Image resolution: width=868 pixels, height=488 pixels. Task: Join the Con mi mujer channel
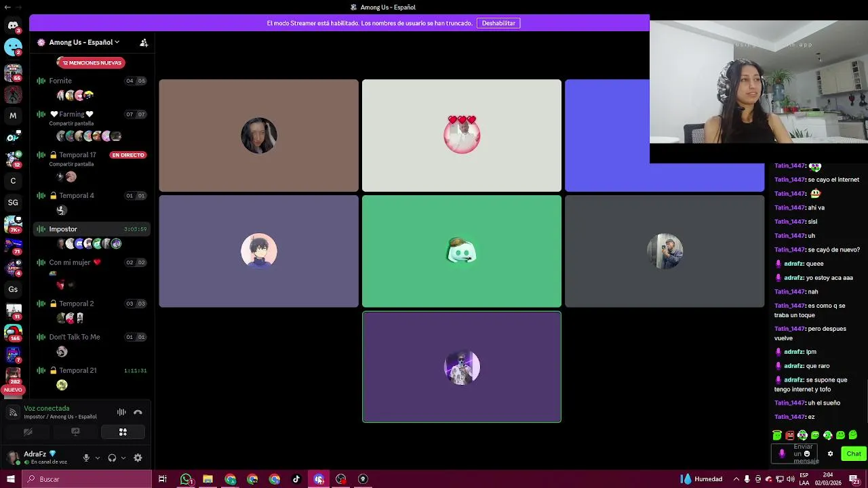click(92, 262)
